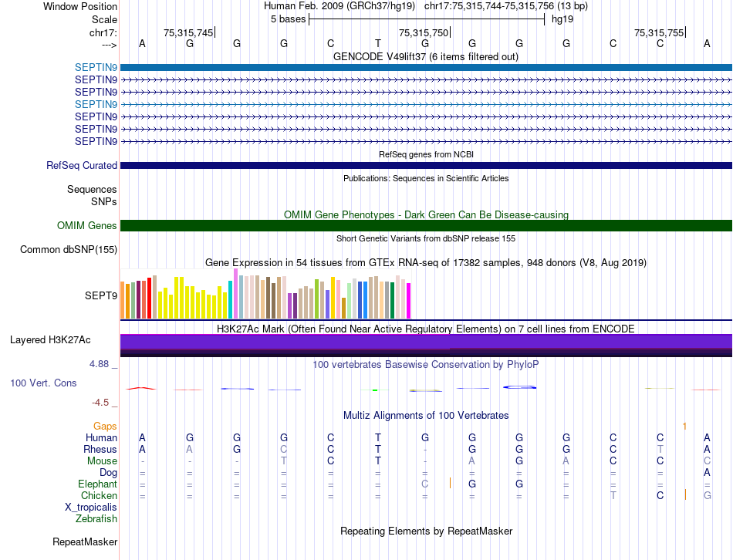Click the Multiz Alignments of 100 Vertebrates title

tap(425, 415)
